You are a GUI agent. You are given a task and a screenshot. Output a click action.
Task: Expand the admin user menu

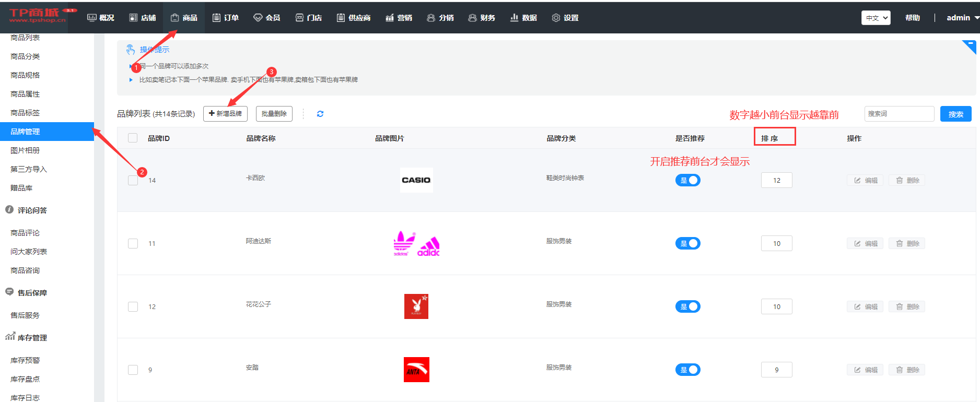[962, 18]
